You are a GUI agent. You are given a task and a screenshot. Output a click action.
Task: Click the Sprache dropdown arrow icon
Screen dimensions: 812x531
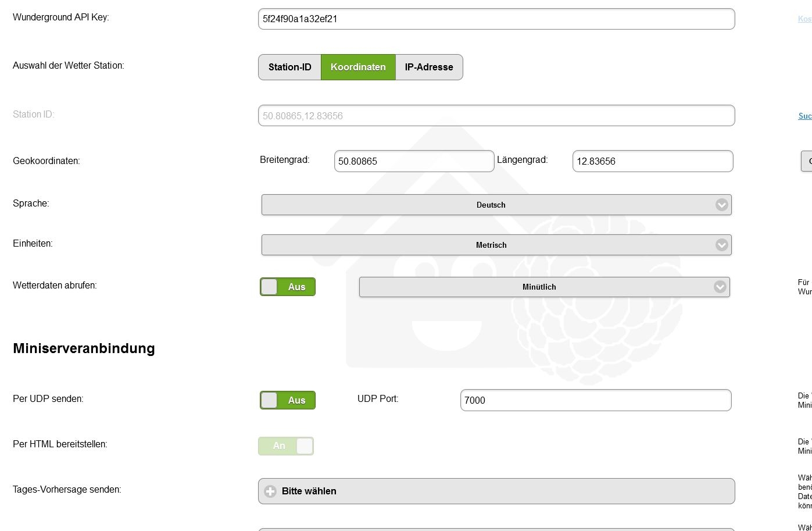721,205
